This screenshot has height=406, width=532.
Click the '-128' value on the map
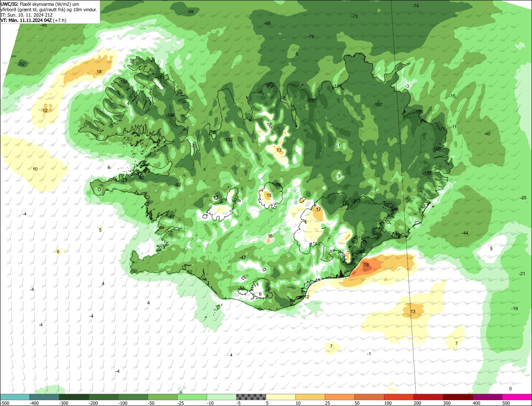coord(170,115)
